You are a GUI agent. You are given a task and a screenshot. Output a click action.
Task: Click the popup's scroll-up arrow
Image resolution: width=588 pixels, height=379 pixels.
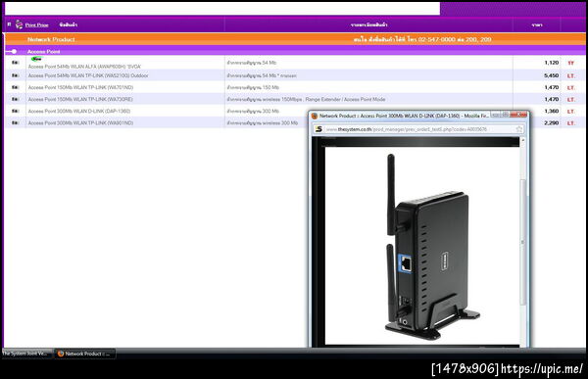click(x=523, y=140)
